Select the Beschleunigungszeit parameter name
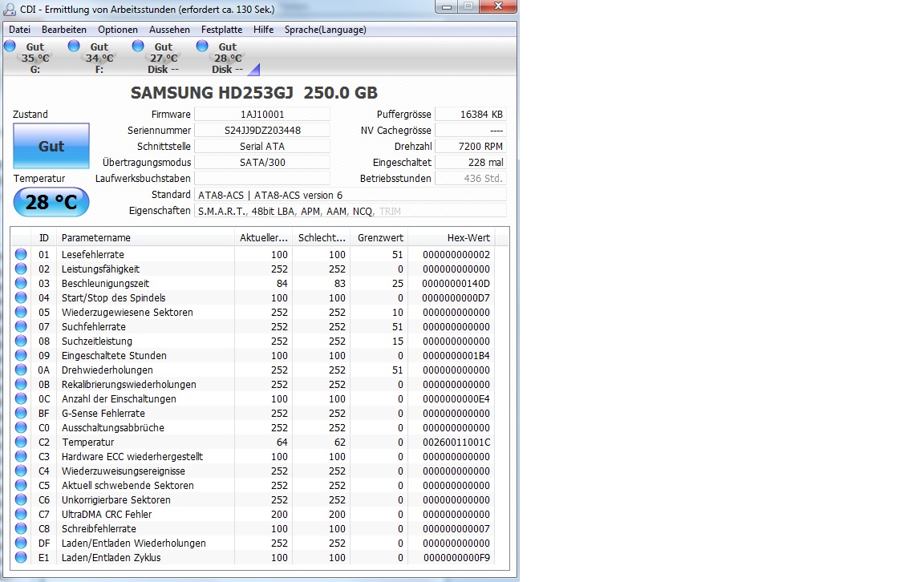Image resolution: width=924 pixels, height=582 pixels. [x=106, y=283]
